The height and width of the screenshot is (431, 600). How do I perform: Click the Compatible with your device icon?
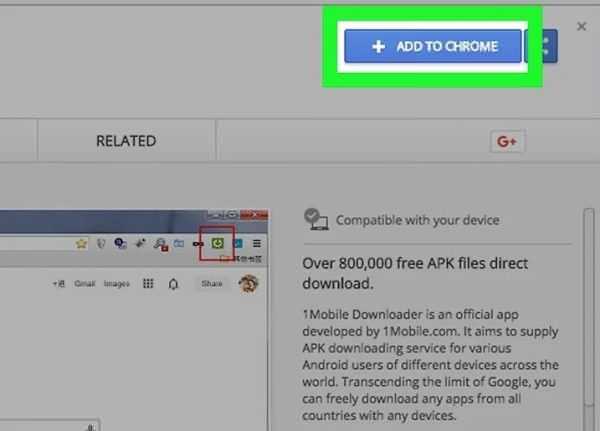[316, 219]
